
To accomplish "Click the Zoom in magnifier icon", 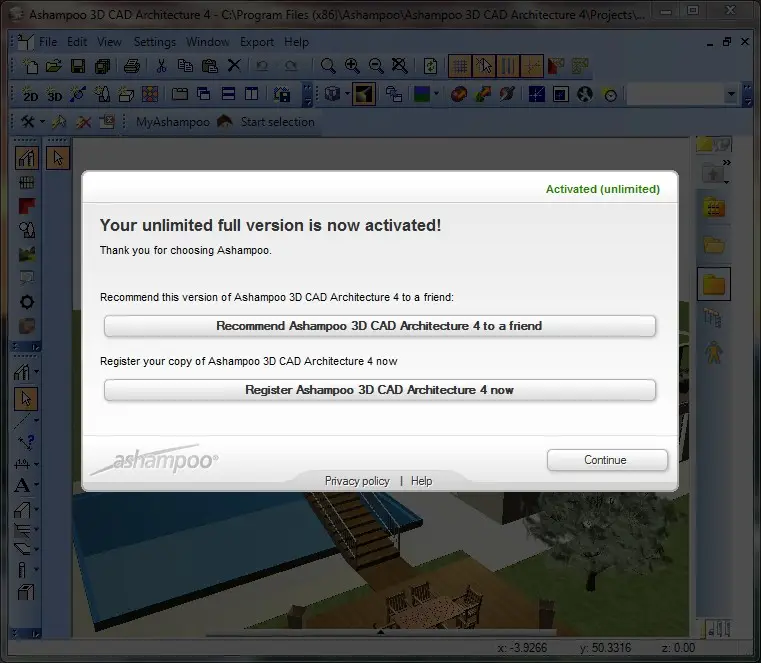I will pos(352,66).
